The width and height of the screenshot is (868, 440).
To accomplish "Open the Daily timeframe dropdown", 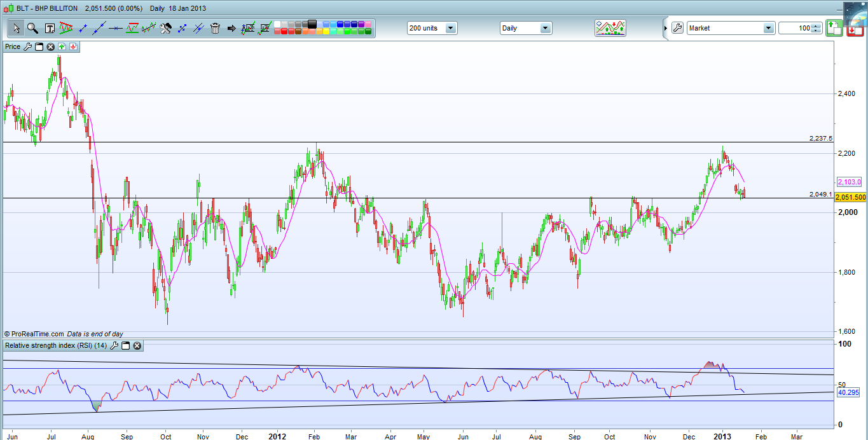I will pos(545,28).
